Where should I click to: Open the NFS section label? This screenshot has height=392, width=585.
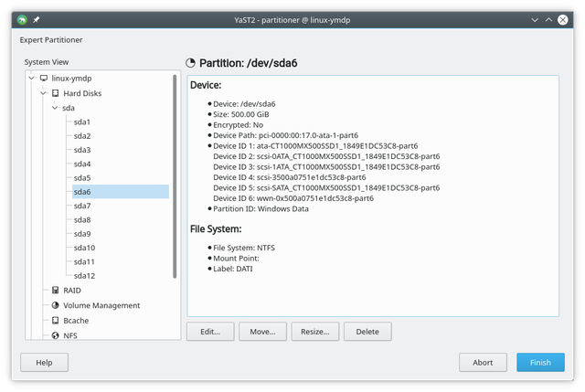click(x=70, y=335)
